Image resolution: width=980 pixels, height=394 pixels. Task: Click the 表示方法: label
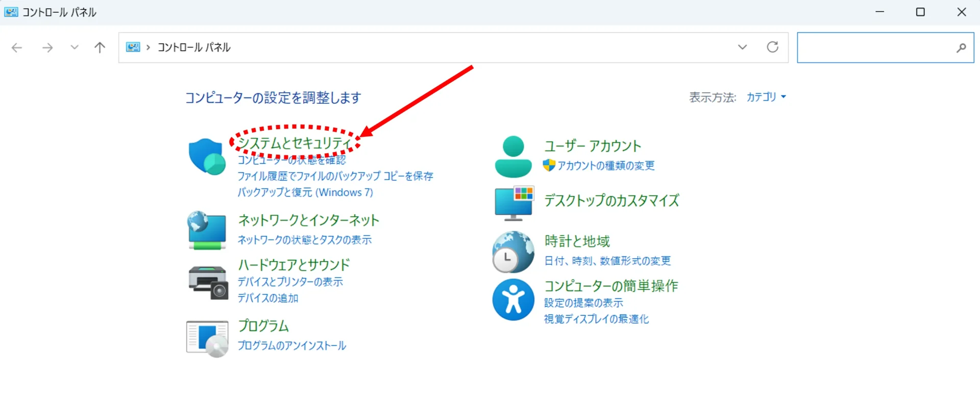pos(713,97)
